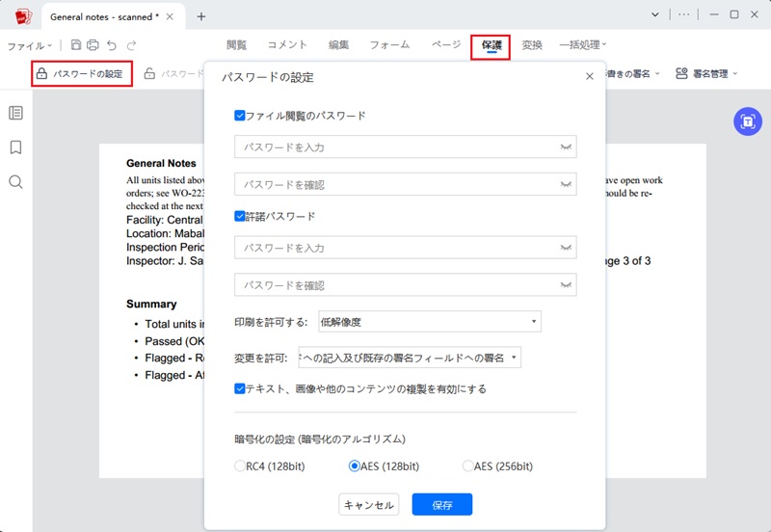Image resolution: width=771 pixels, height=532 pixels.
Task: Expand the 手書きの署名 dropdown arrow
Action: [x=657, y=74]
